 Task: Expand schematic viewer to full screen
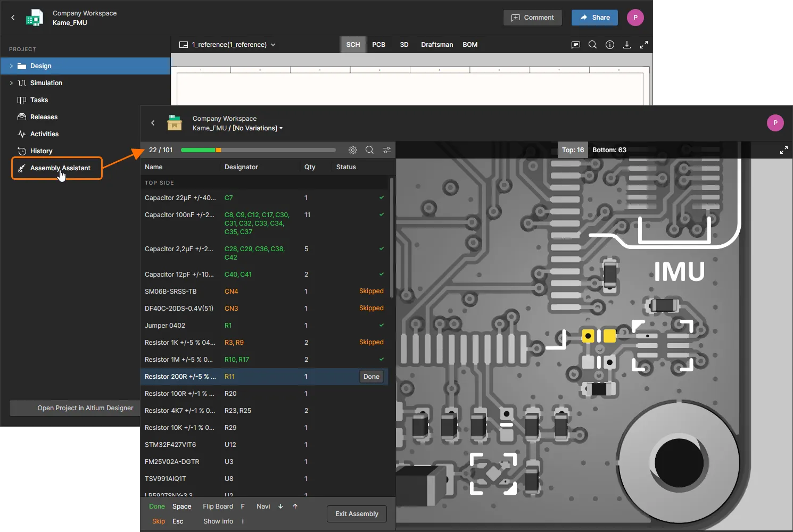[x=644, y=45]
